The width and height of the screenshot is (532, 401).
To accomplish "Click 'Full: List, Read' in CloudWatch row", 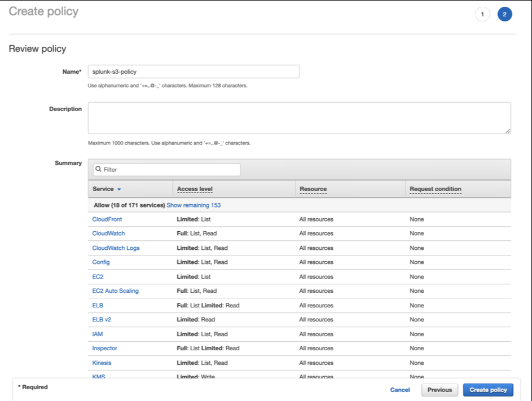I will point(196,233).
